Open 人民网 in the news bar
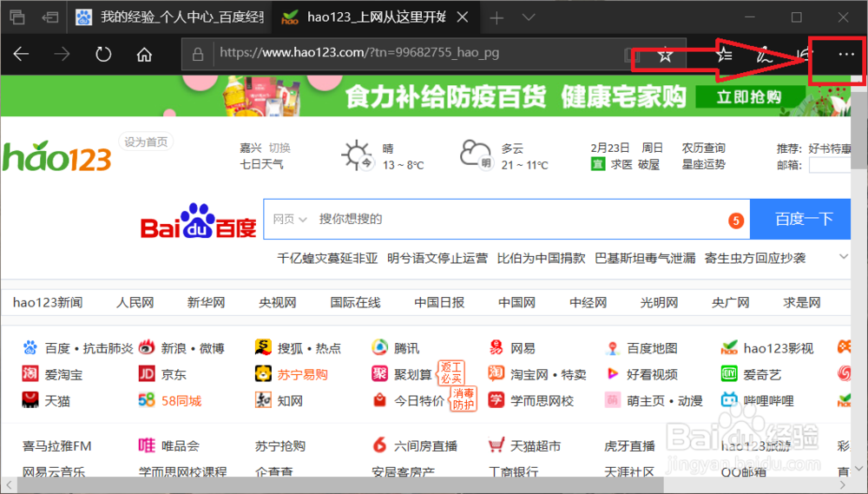 tap(135, 302)
